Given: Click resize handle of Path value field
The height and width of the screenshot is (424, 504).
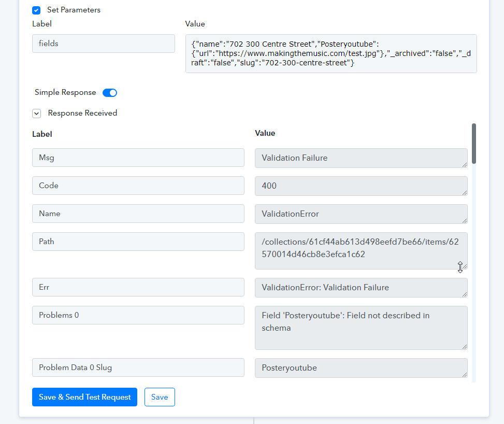Looking at the screenshot, I should [x=465, y=267].
